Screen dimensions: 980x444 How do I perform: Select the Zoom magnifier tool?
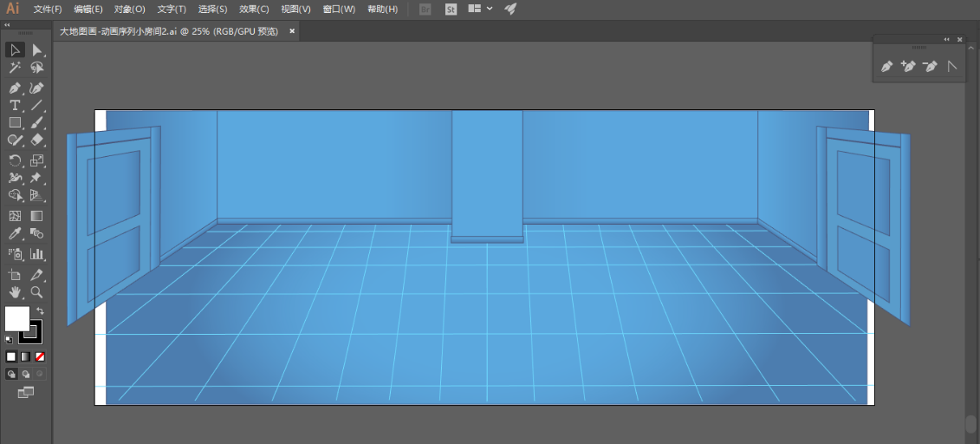[37, 292]
